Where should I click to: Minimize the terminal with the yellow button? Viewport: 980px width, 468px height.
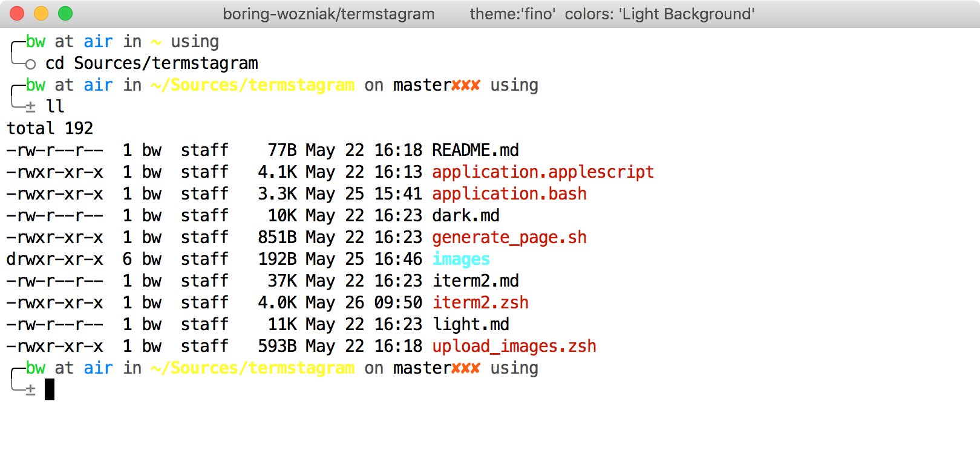pyautogui.click(x=41, y=13)
